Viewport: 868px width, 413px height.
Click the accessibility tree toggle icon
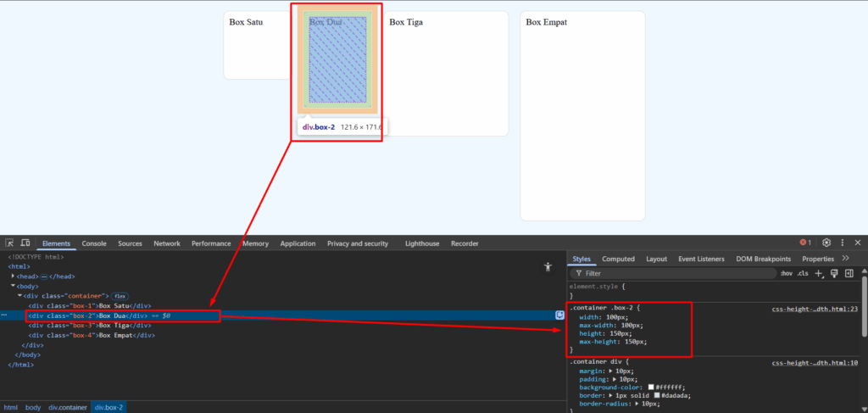[x=548, y=267]
